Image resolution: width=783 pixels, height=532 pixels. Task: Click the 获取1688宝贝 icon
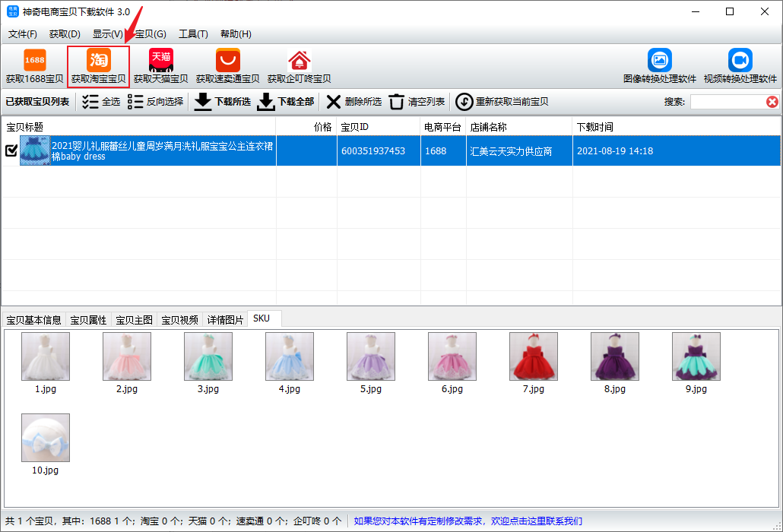pyautogui.click(x=34, y=61)
